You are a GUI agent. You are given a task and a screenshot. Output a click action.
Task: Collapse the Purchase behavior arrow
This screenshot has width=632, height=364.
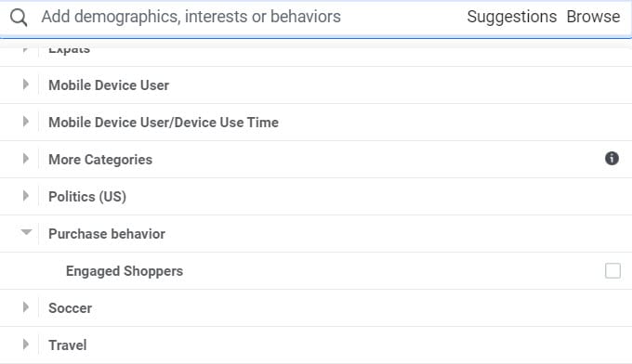coord(26,232)
